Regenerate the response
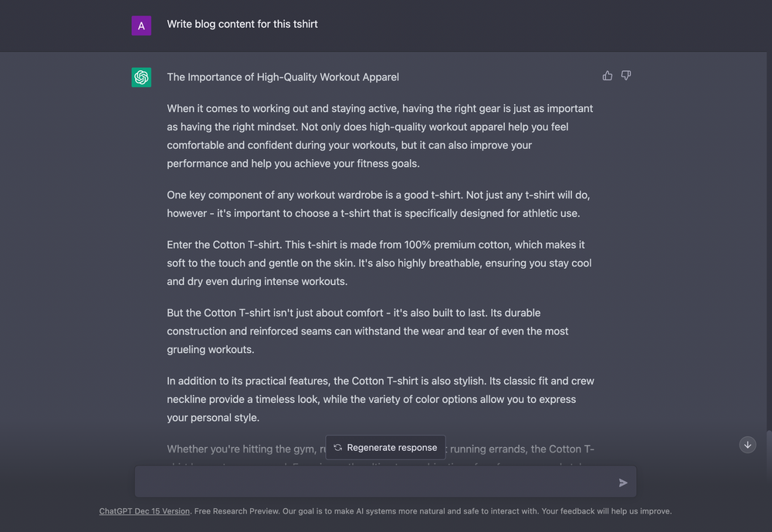This screenshot has width=772, height=532. pos(385,447)
